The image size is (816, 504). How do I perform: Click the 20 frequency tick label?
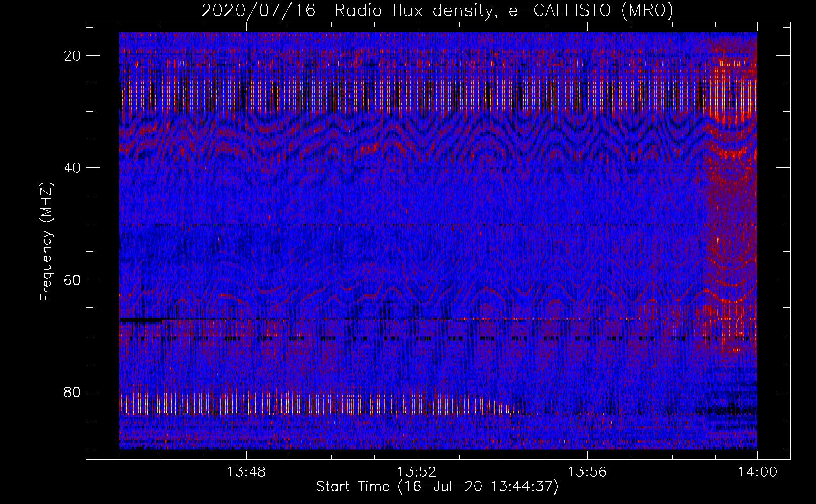coord(73,55)
